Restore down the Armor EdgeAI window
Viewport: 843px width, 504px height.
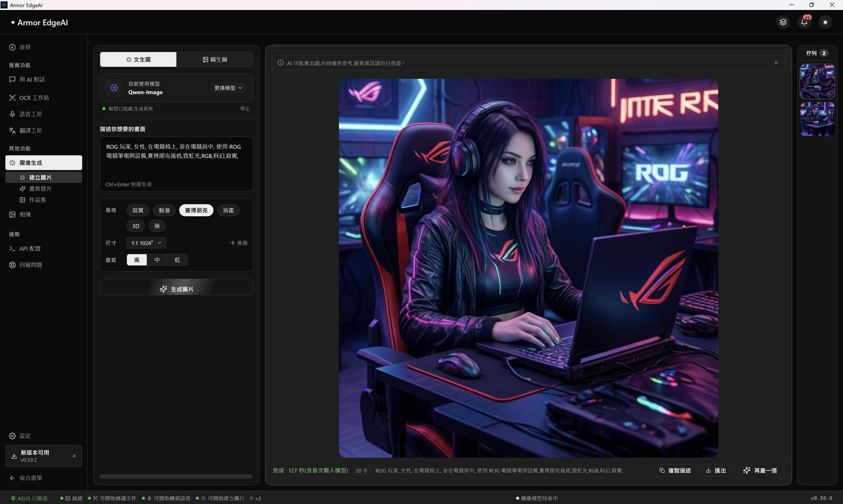point(812,5)
